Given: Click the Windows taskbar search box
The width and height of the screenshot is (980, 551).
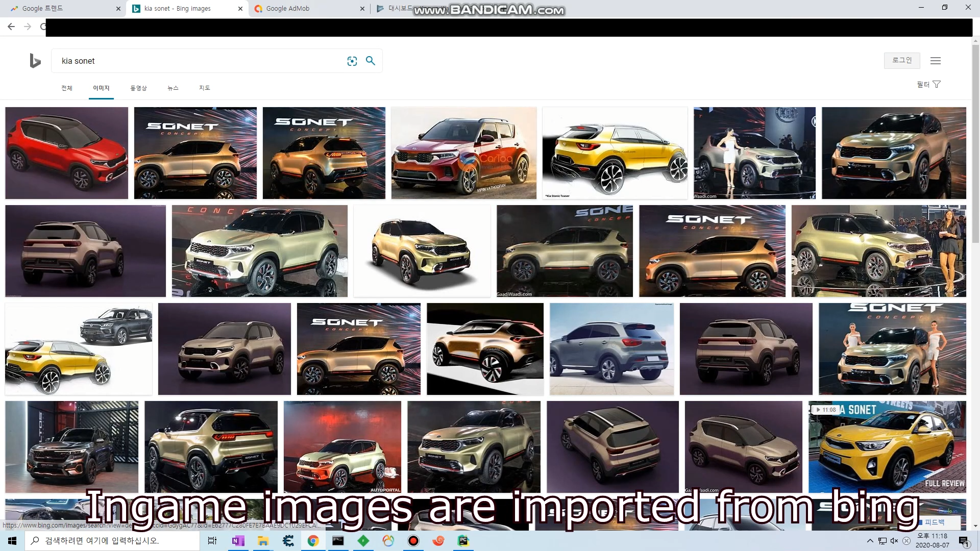Looking at the screenshot, I should tap(112, 540).
